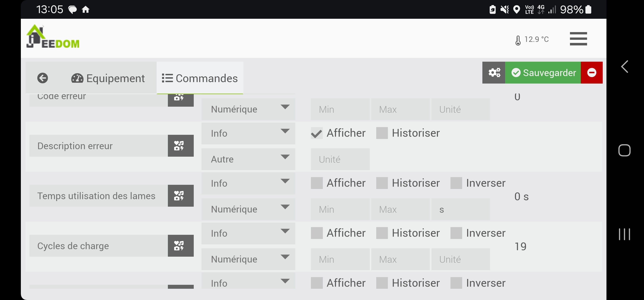
Task: Open Numérique dropdown for Cycles de charge
Action: tap(248, 259)
